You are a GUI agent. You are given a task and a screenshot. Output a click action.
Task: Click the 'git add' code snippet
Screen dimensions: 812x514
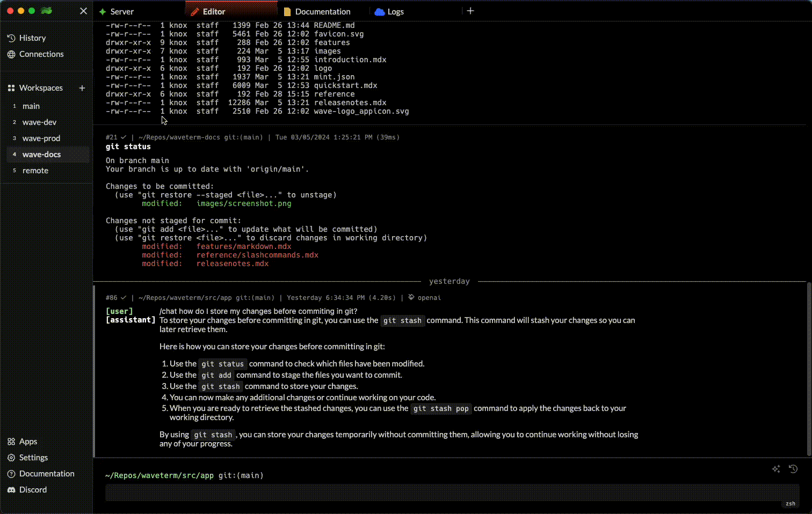pos(216,375)
